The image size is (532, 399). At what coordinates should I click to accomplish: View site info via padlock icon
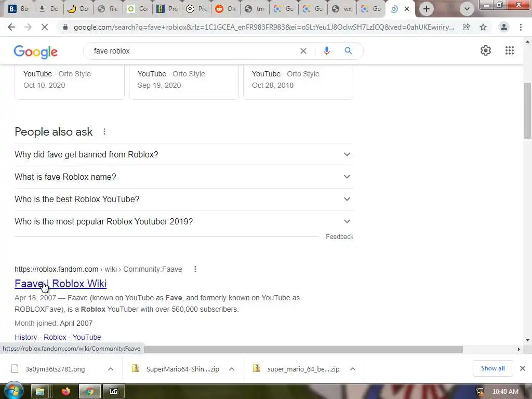(65, 27)
